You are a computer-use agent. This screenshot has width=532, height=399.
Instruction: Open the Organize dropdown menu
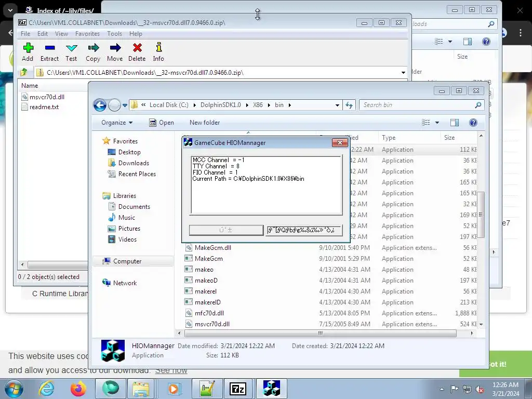(x=117, y=123)
